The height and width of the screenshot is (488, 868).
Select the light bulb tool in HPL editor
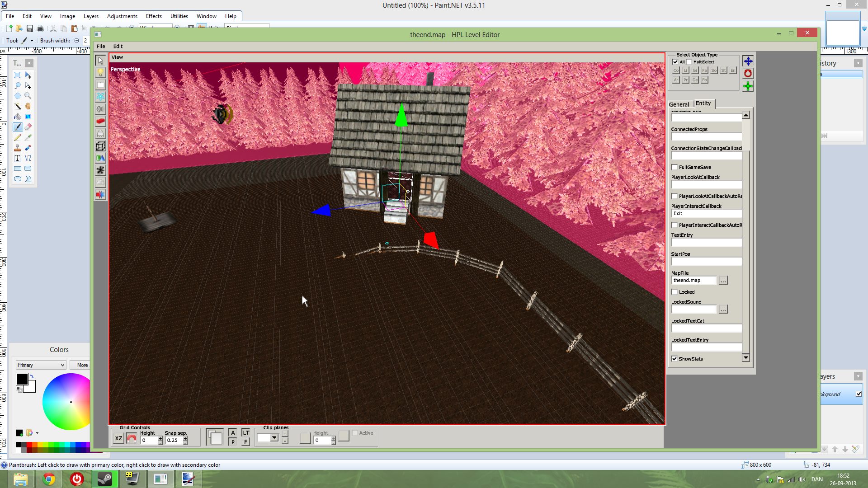100,73
